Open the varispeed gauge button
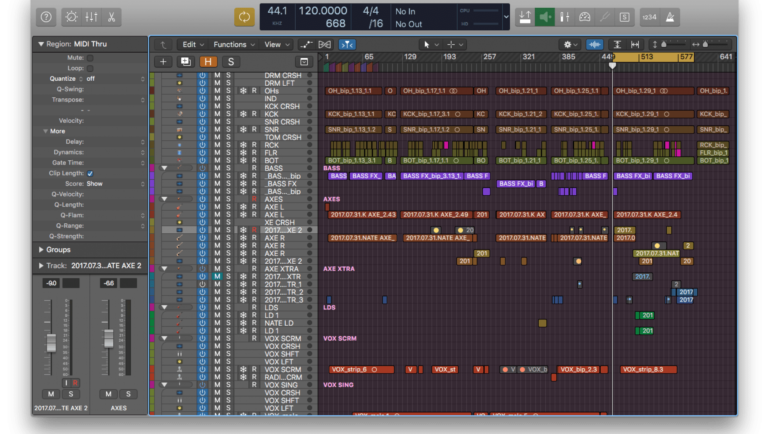 (584, 17)
